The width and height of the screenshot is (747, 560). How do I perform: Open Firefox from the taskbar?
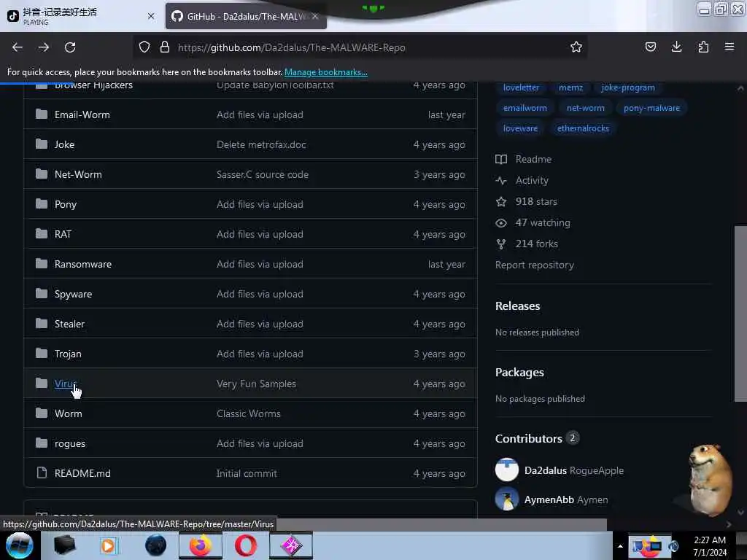pyautogui.click(x=201, y=545)
